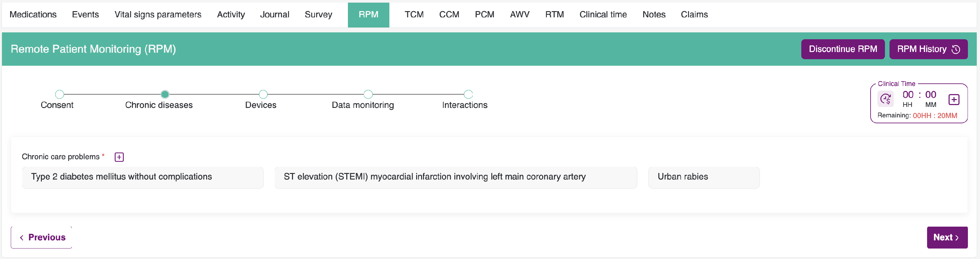Image resolution: width=980 pixels, height=259 pixels.
Task: Jump to the Data monitoring step circle
Action: [368, 94]
